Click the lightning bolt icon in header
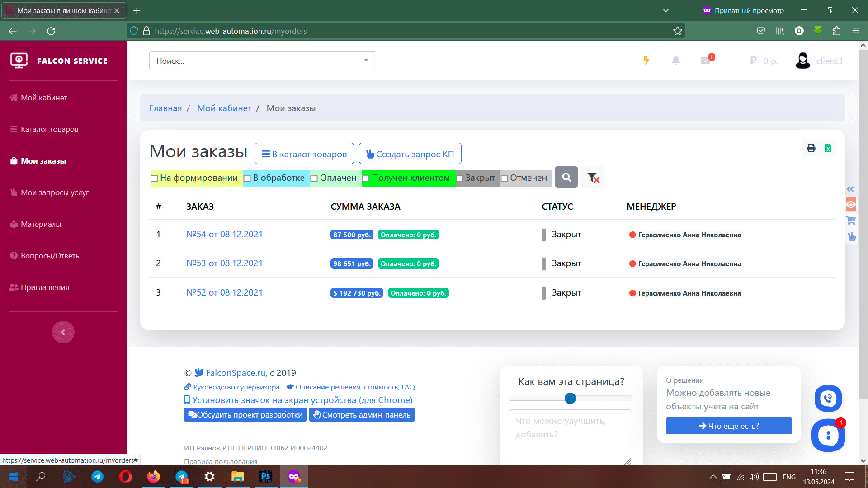Screen dimensions: 868x488 tap(646, 61)
